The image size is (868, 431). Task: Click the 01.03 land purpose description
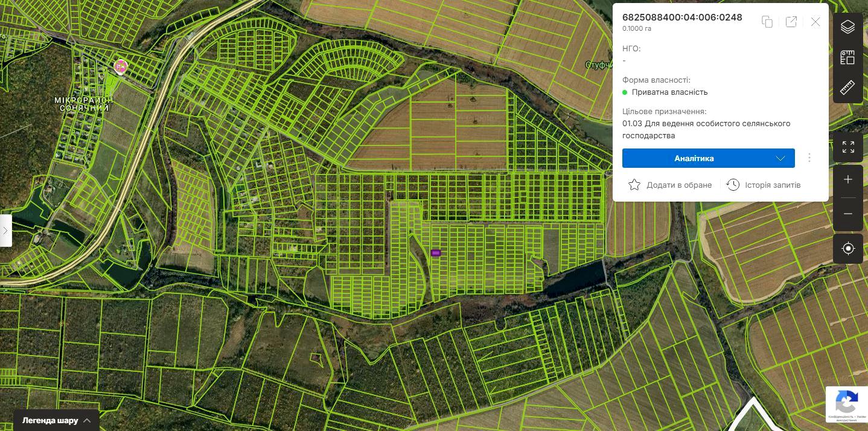pos(706,130)
